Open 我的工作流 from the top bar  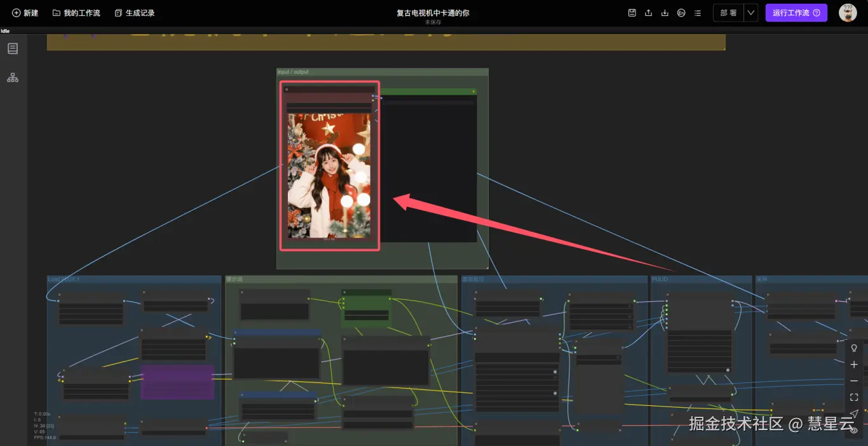click(76, 13)
